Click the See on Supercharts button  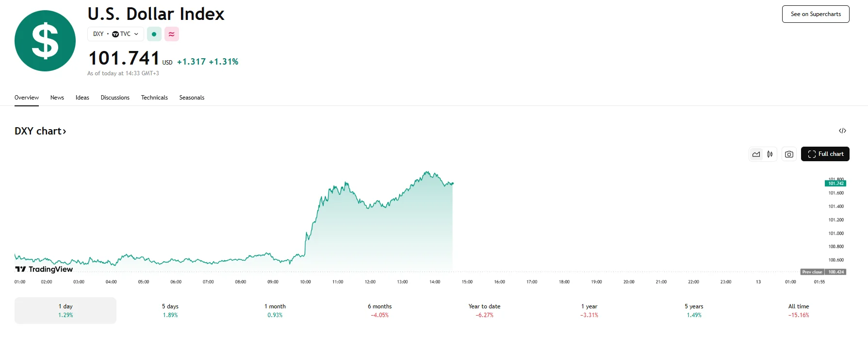tap(816, 14)
